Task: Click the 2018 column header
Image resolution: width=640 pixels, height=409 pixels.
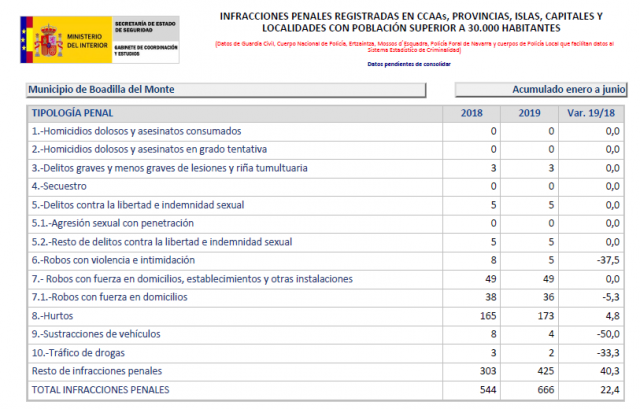Action: point(471,113)
